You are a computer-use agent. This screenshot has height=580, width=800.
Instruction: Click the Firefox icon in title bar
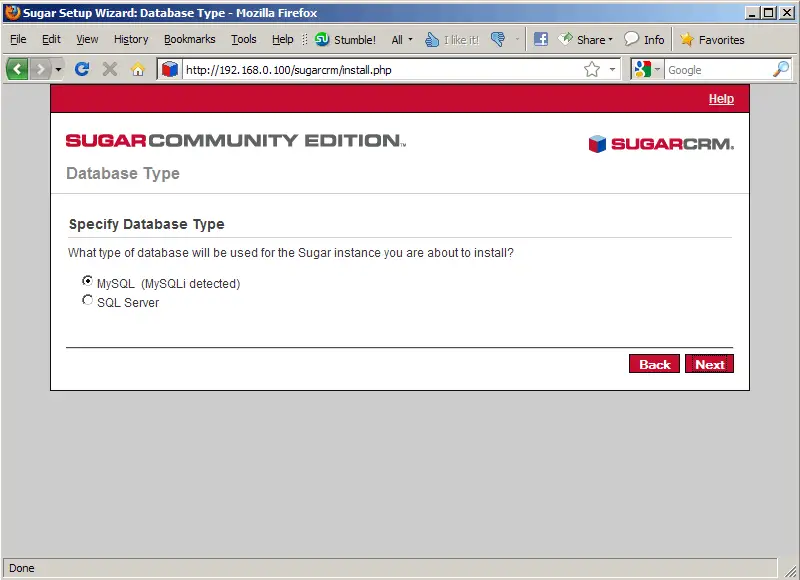(12, 12)
